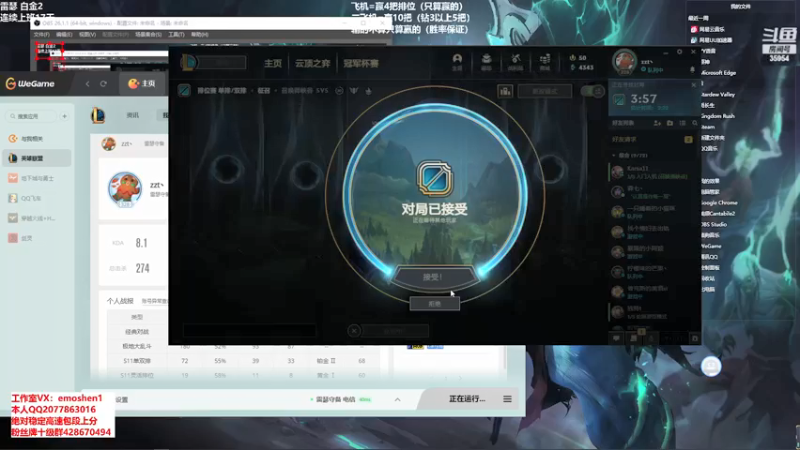Open OBS 工具(T) menu

coord(177,35)
